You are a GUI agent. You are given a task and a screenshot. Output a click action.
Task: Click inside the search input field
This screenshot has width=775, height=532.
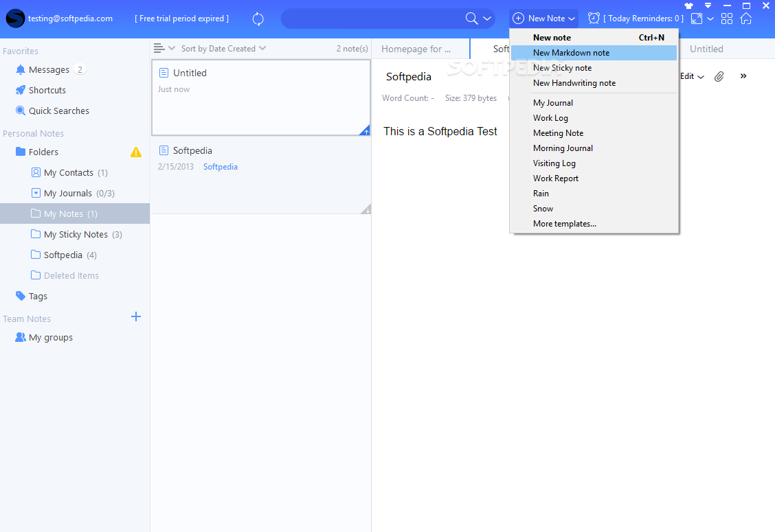click(373, 19)
